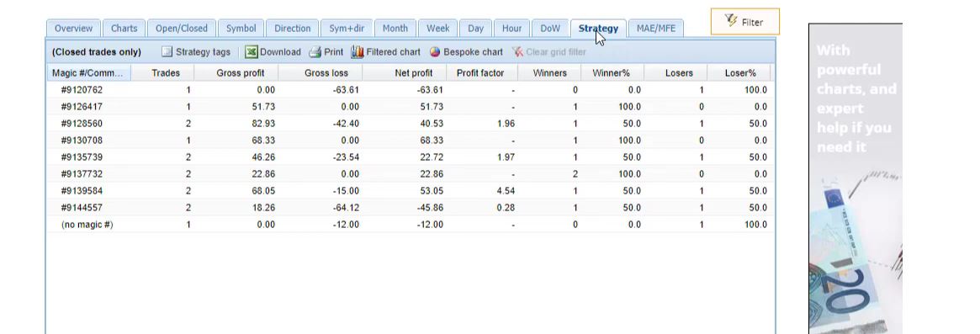980x334 pixels.
Task: Switch to the DoW tab
Action: click(x=550, y=28)
